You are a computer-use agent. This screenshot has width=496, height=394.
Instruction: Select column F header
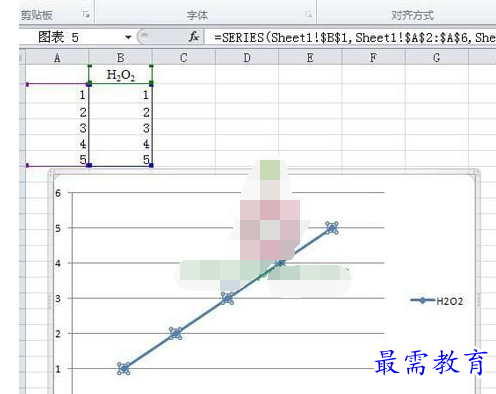(374, 58)
